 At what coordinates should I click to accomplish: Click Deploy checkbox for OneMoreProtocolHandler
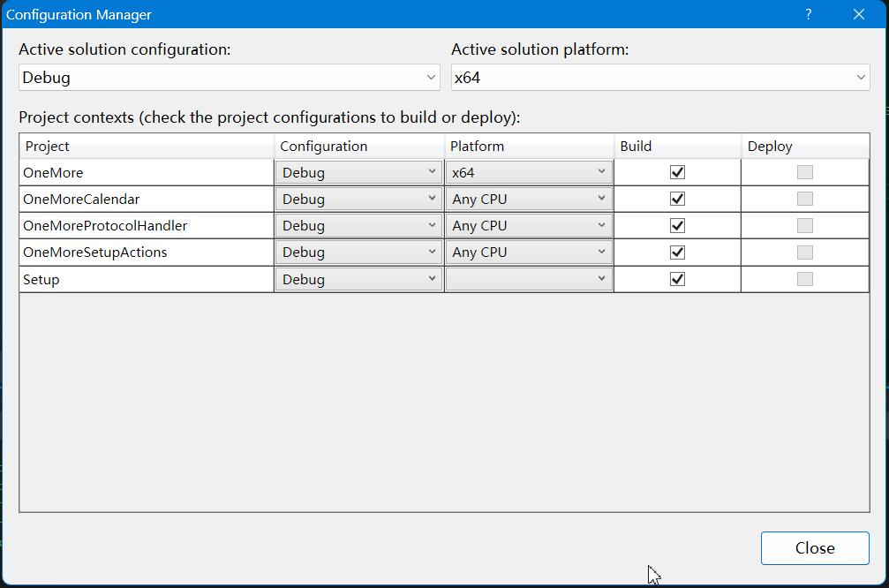tap(805, 226)
